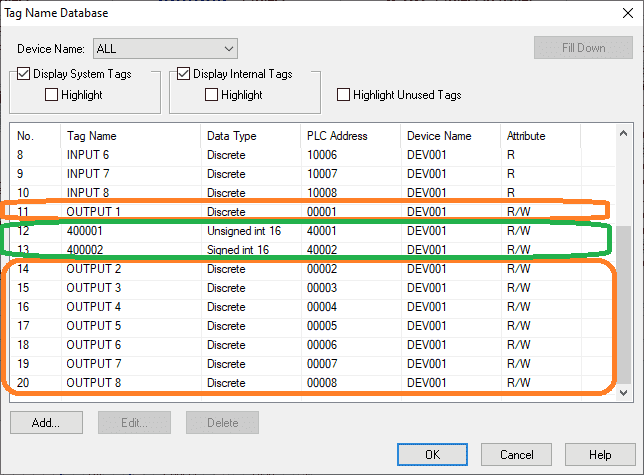Select the INPUT 8 tag row

coord(312,193)
